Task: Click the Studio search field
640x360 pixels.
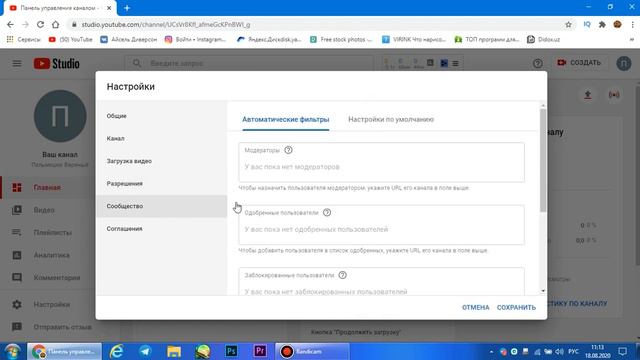Action: [x=249, y=63]
